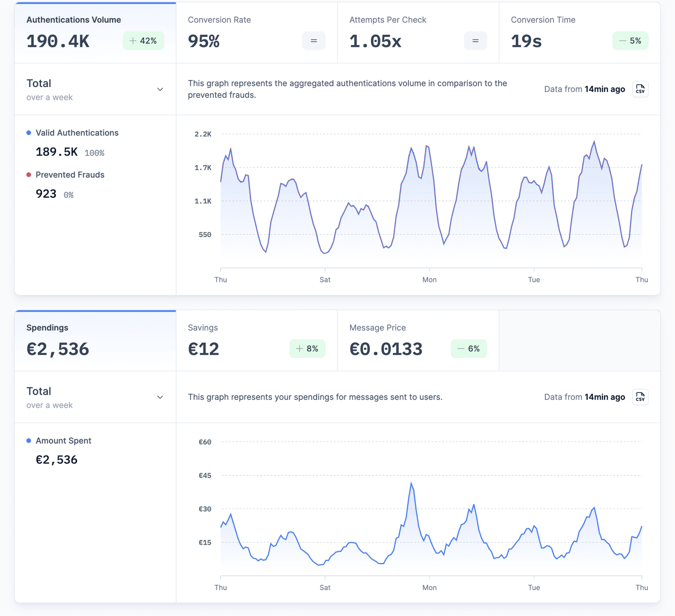Image resolution: width=675 pixels, height=616 pixels.
Task: Click Attempts Per Check equals badge
Action: [x=475, y=41]
